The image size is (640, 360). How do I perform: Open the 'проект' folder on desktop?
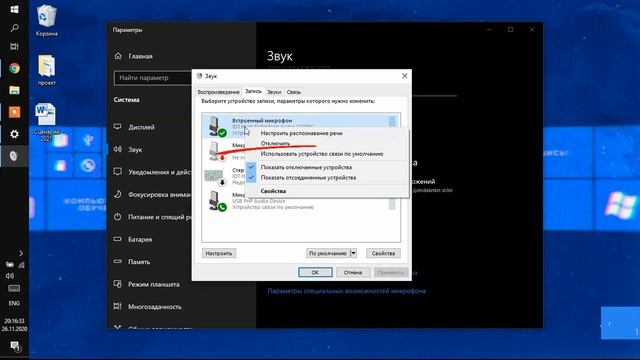47,70
